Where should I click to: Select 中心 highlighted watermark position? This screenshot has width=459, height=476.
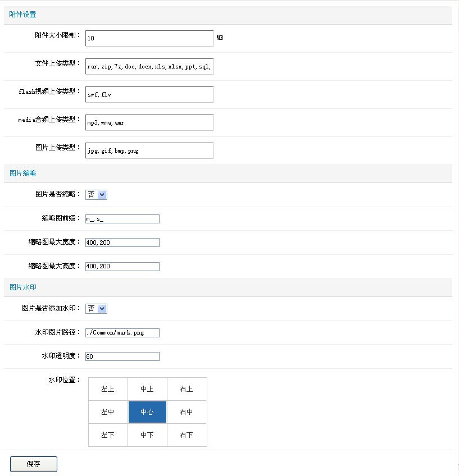point(147,412)
